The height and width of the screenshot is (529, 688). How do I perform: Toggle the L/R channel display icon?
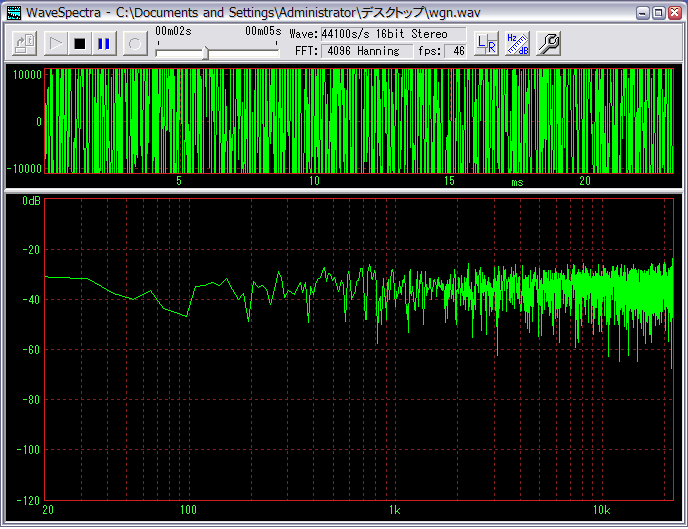point(486,43)
